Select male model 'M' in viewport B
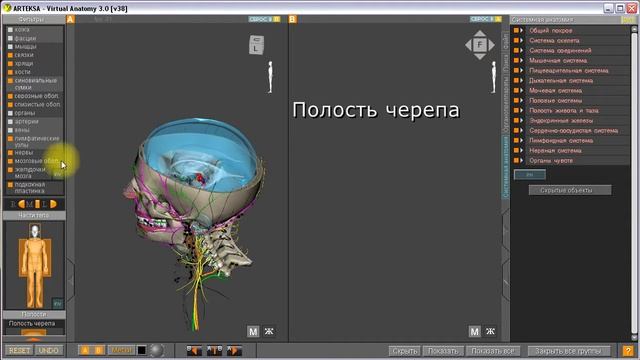640x360 pixels. tap(474, 331)
